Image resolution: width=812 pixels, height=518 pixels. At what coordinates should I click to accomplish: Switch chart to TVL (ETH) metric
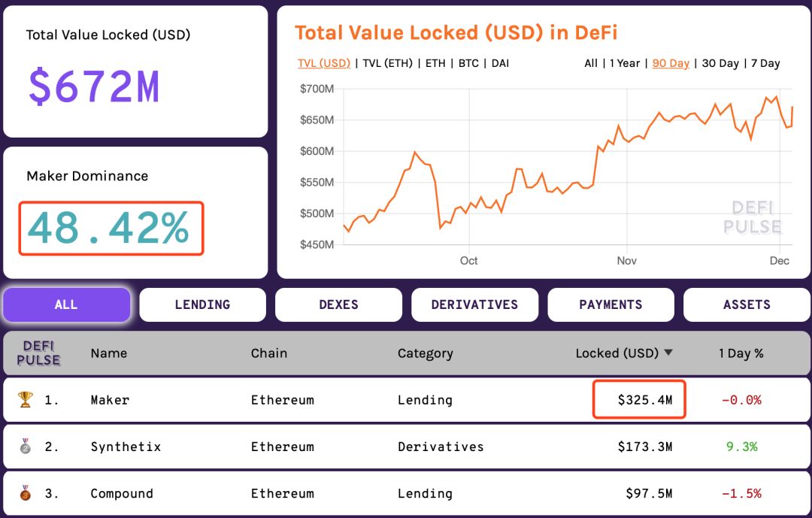[388, 63]
